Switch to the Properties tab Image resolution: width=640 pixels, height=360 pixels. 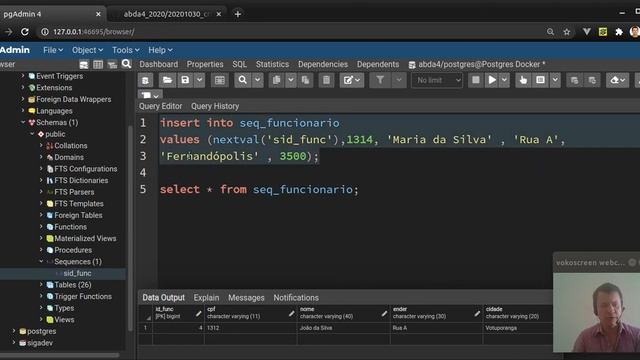(205, 64)
